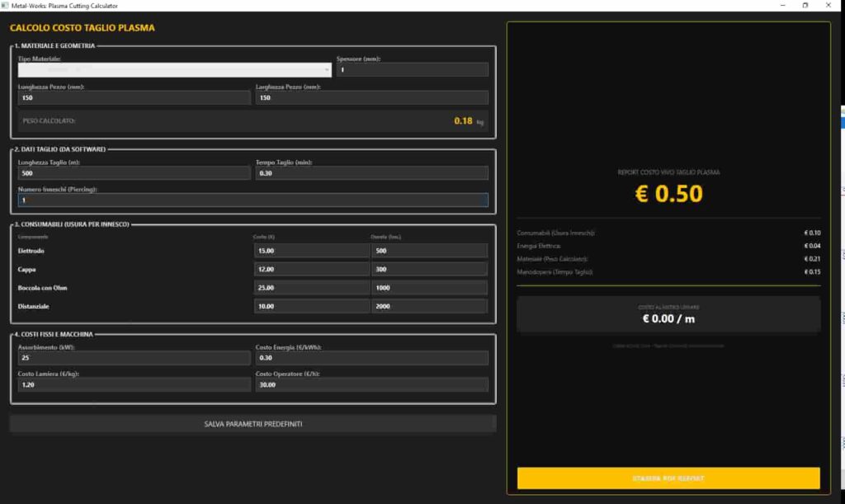Select the Costo Lamiera field
Screen dimensions: 845x504
pos(134,384)
